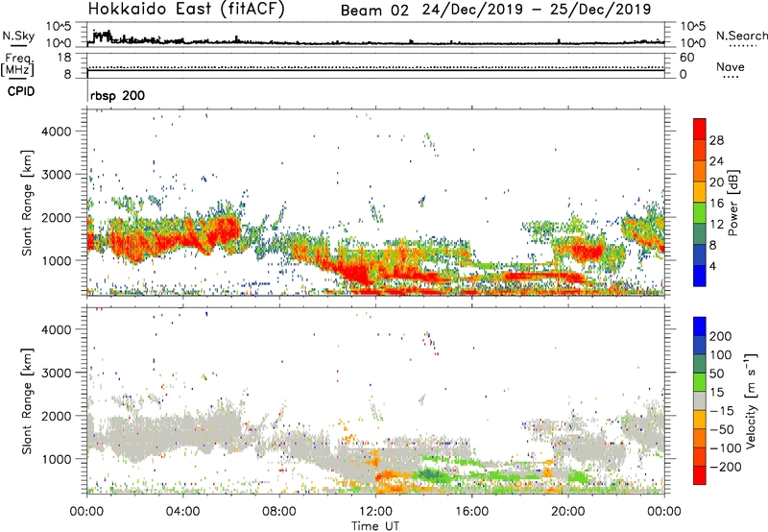Click the Slant Range [km] label of the velocity panel

(27, 400)
